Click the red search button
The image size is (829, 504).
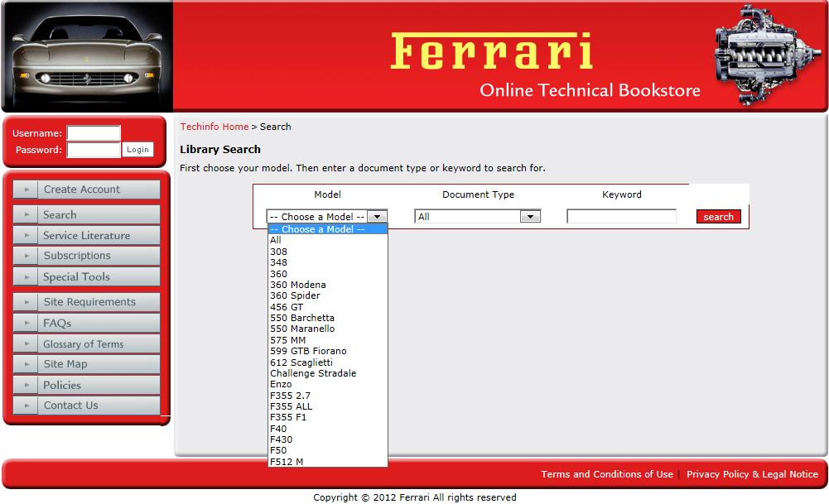(719, 217)
